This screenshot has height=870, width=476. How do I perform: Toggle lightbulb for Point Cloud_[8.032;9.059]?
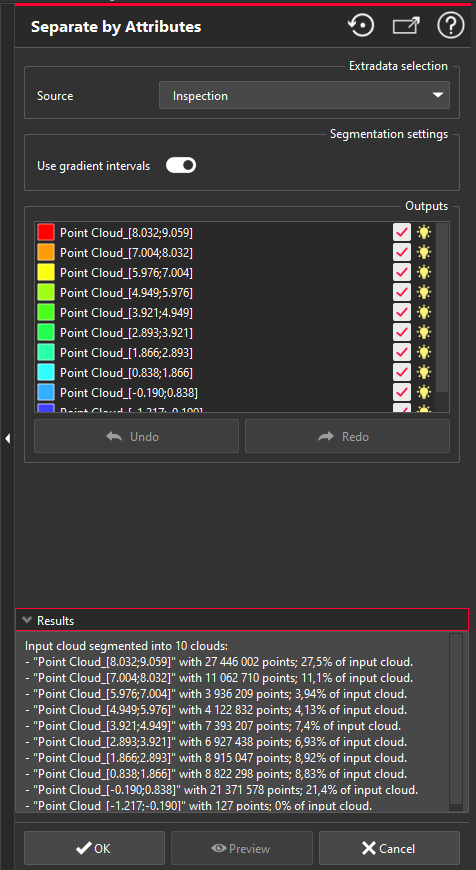click(424, 232)
